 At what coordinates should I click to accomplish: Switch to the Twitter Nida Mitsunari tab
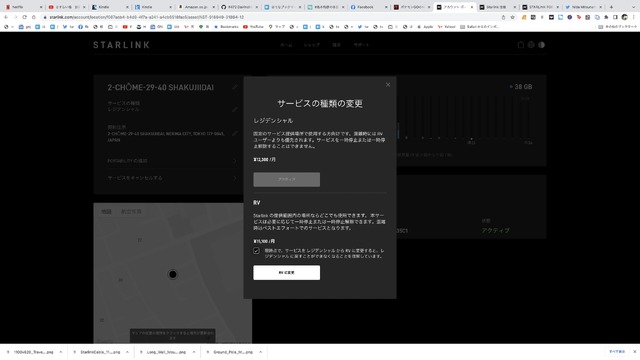point(583,7)
